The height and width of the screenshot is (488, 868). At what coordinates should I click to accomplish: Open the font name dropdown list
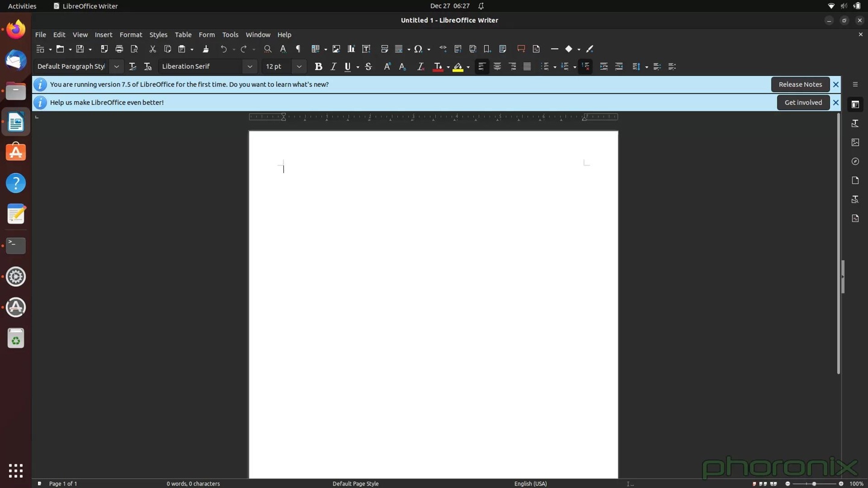coord(250,67)
